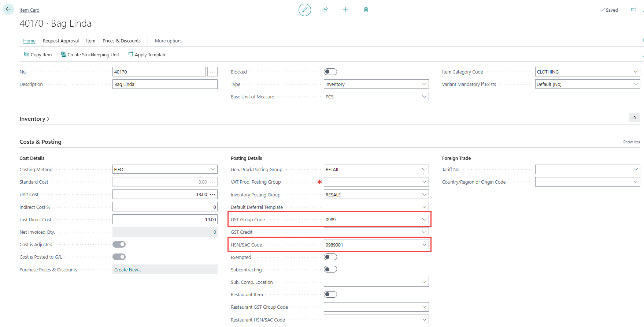
Task: Expand the GST Group Code dropdown
Action: 424,219
